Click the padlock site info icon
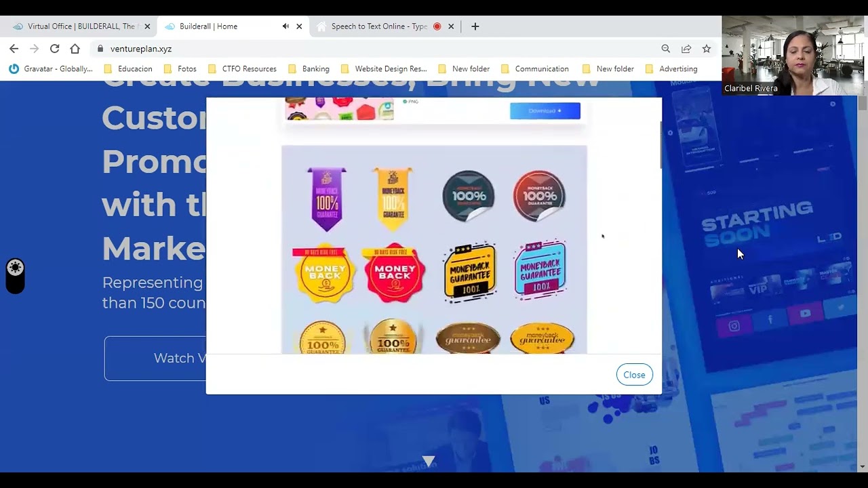The height and width of the screenshot is (488, 868). (100, 49)
